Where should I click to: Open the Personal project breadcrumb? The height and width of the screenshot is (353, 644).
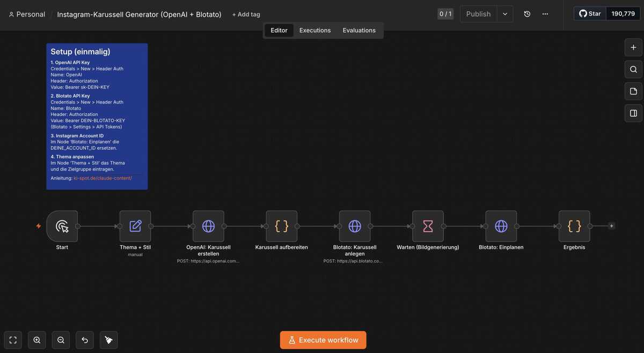coord(27,14)
